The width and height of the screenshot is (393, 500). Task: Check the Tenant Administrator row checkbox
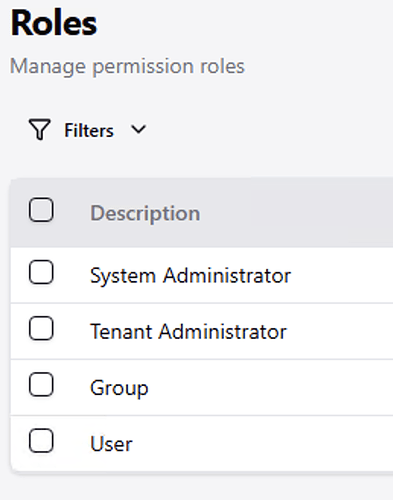[x=41, y=328]
